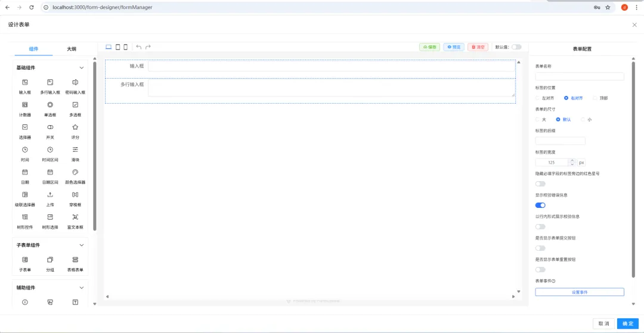Select the 子表单 subform component icon
Screen dimensions: 644x333
24,260
